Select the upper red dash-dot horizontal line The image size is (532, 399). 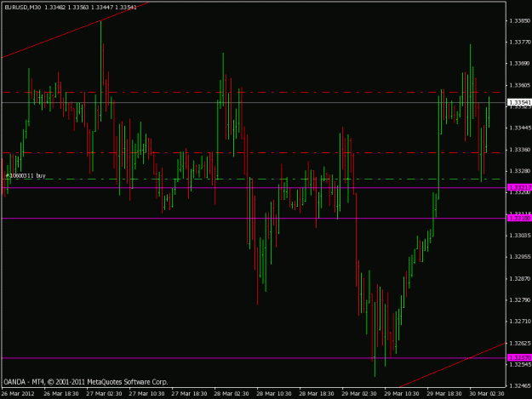click(x=253, y=92)
